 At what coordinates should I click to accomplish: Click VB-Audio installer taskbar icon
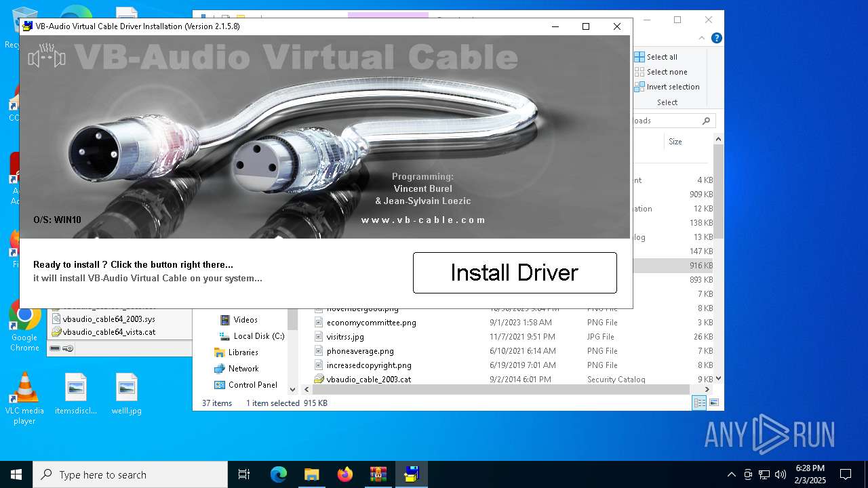pos(411,474)
